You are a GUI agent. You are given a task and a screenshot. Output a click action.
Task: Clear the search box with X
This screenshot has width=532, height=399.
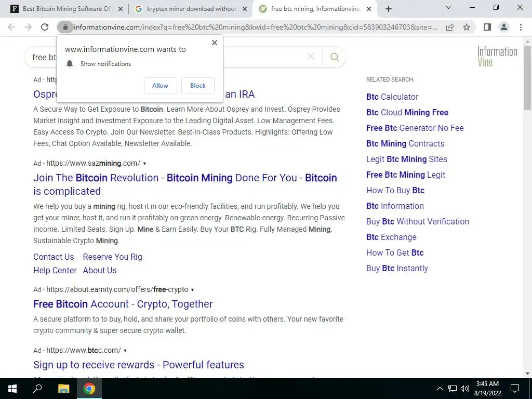tap(311, 57)
